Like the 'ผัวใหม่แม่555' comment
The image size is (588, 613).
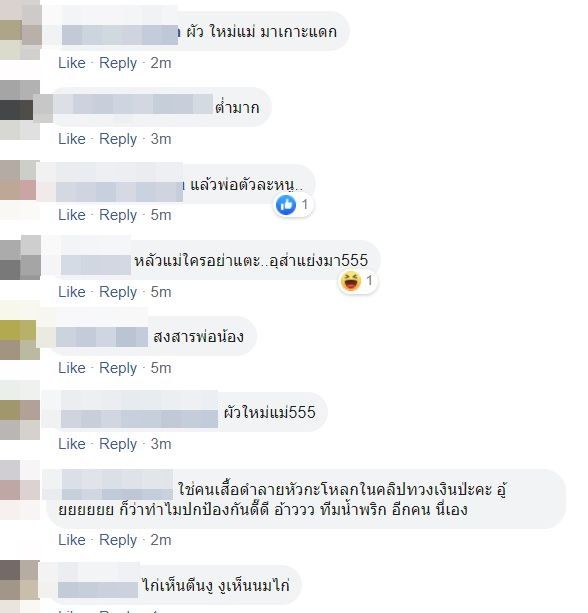pyautogui.click(x=72, y=444)
